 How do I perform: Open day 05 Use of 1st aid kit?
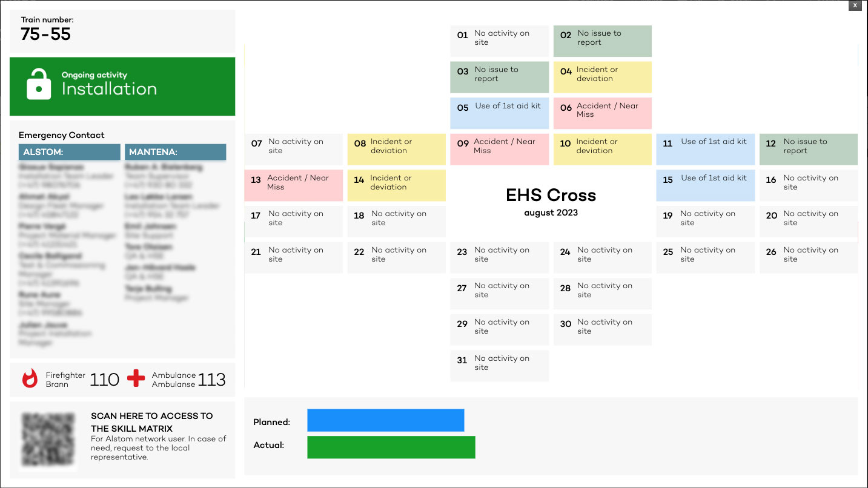[x=499, y=113]
